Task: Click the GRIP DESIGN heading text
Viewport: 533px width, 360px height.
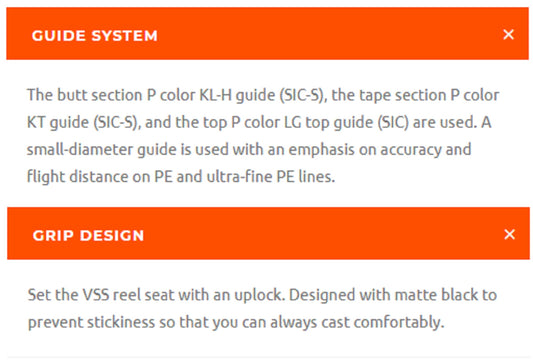Action: [x=88, y=236]
